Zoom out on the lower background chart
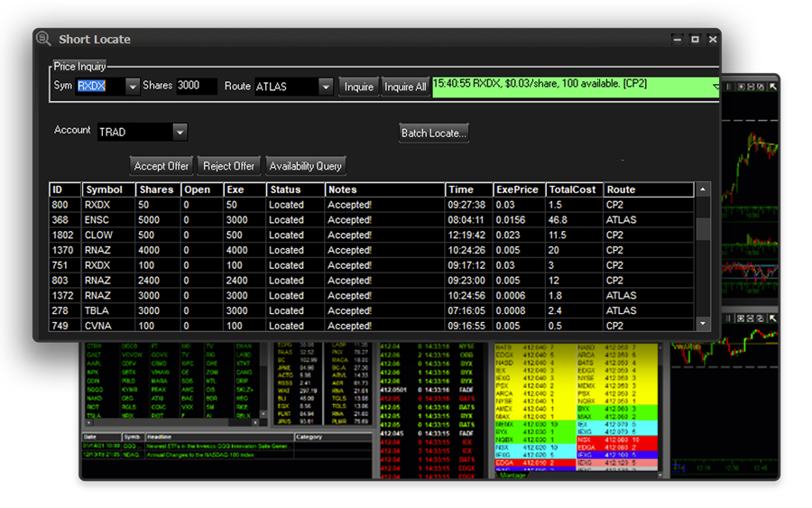The height and width of the screenshot is (508, 812). (x=751, y=319)
